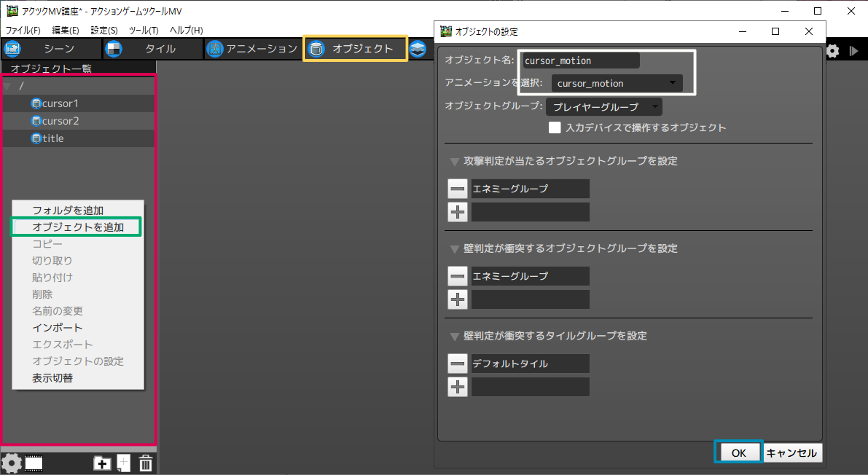The height and width of the screenshot is (475, 868).
Task: Select オブジェクトを追加 in the context menu
Action: point(77,227)
